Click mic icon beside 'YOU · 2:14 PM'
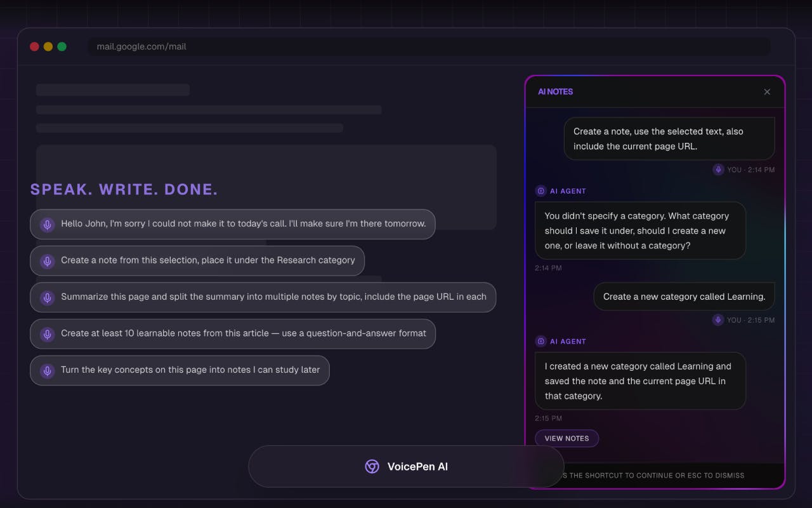 [x=718, y=170]
